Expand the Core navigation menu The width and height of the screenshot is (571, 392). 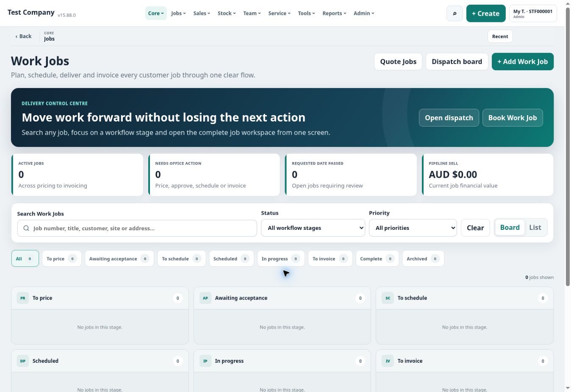point(156,13)
